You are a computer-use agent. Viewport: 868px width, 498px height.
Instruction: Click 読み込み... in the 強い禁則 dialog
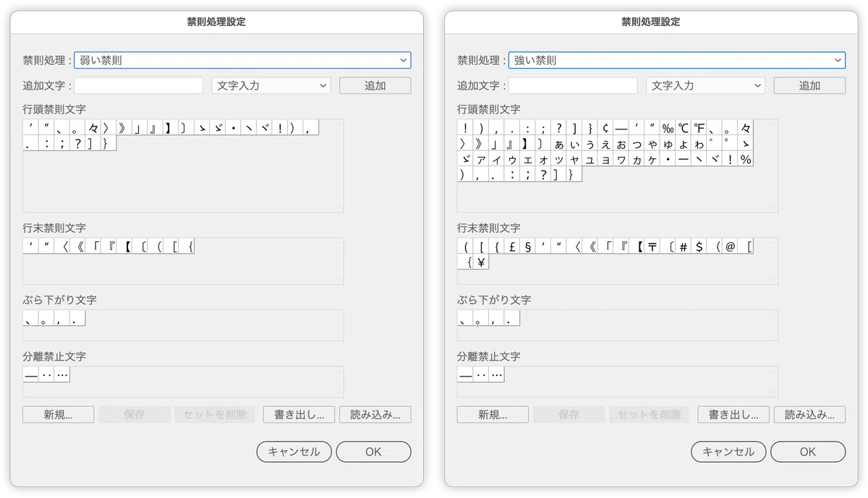[809, 414]
